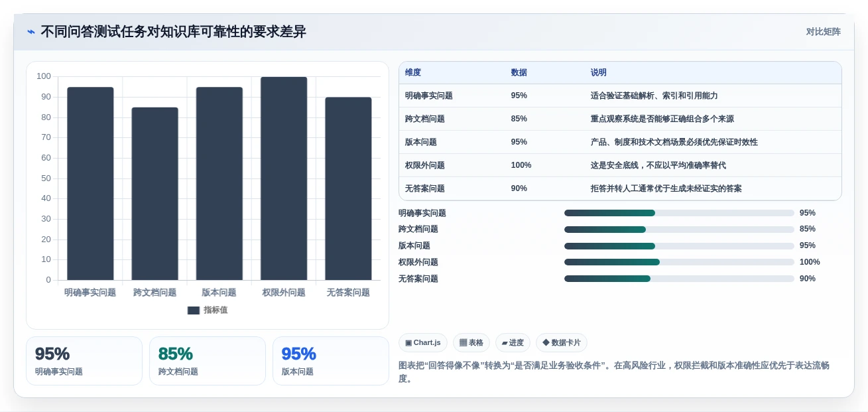Select the 明确事实问题 table row name
Image resolution: width=868 pixels, height=412 pixels.
click(x=429, y=96)
